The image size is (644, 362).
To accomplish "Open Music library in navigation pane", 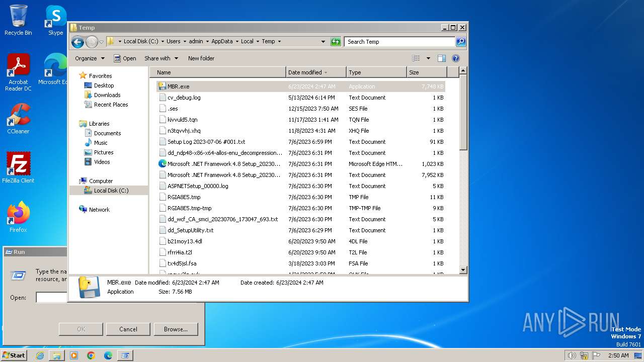I will tap(101, 143).
